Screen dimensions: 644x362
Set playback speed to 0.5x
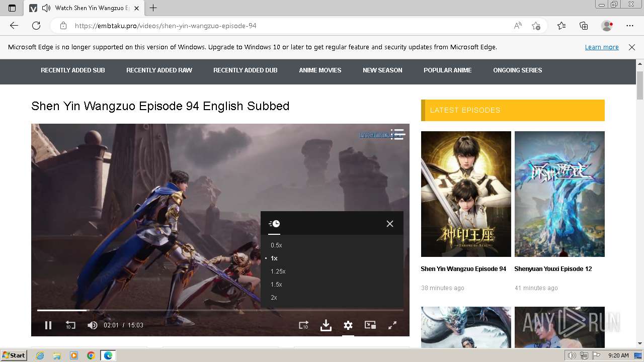[x=276, y=245]
